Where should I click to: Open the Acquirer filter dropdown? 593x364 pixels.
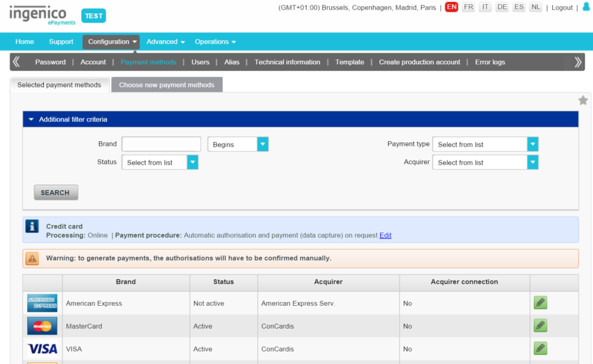pyautogui.click(x=485, y=162)
